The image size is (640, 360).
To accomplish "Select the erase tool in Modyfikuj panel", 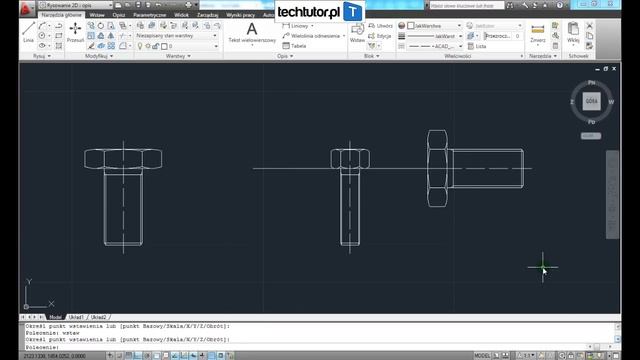I will tap(91, 46).
